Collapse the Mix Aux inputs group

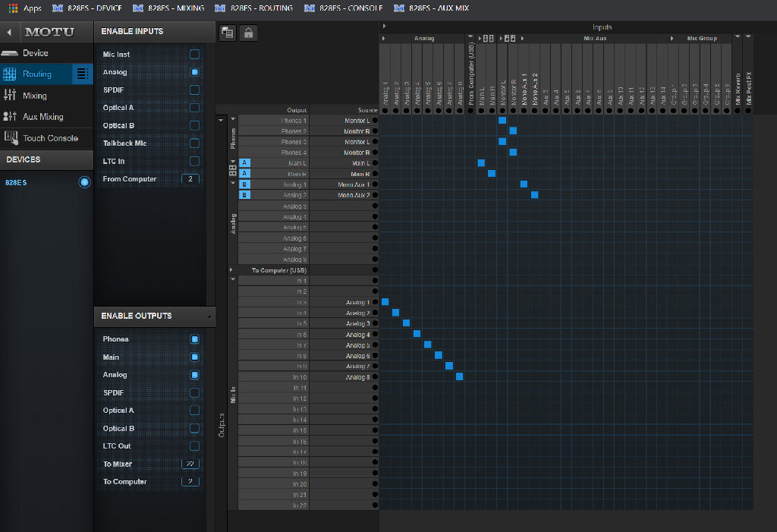522,38
